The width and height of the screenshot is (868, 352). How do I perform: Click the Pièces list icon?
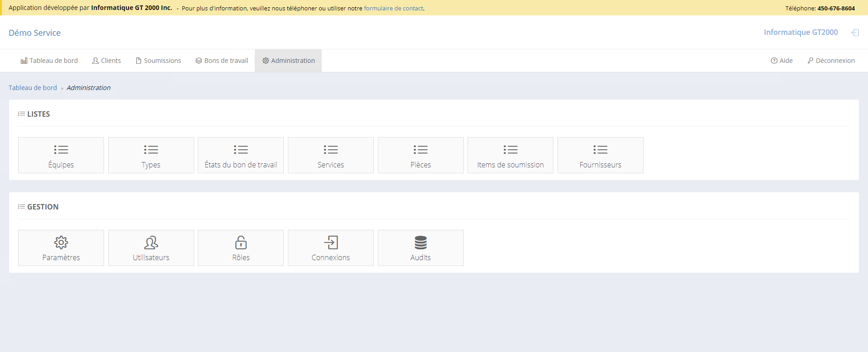tap(420, 150)
